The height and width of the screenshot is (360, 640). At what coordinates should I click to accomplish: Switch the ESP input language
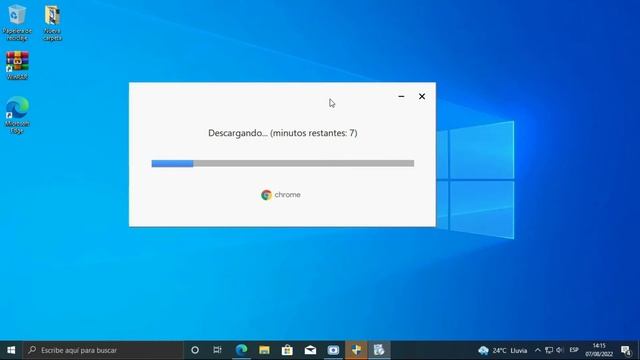[574, 350]
